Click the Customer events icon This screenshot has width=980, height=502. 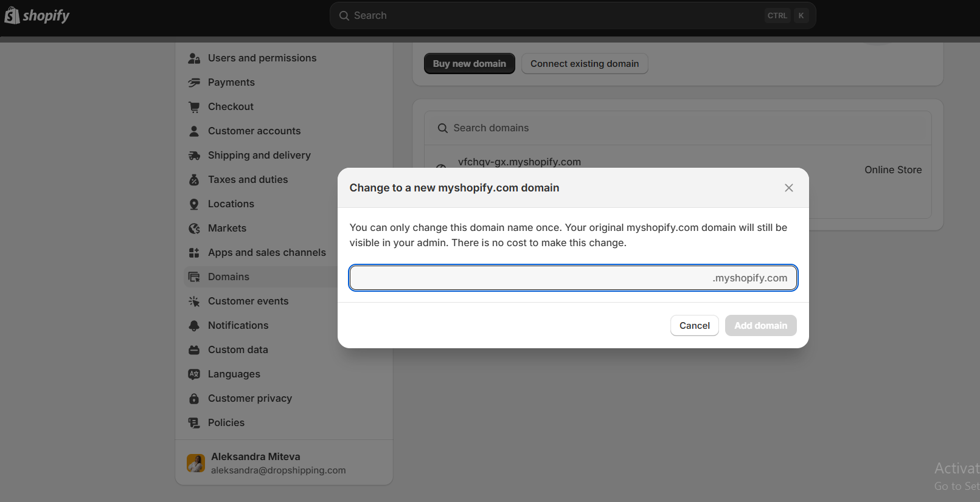pyautogui.click(x=194, y=301)
